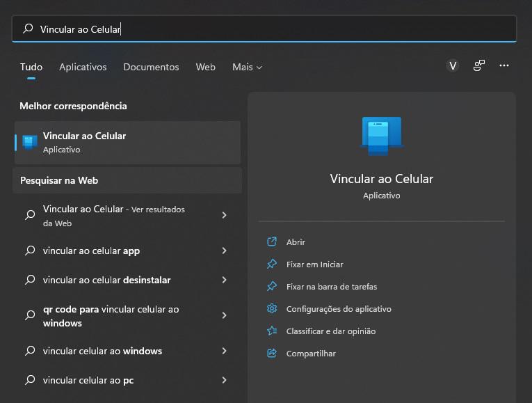The height and width of the screenshot is (403, 532).
Task: Choose Classificar e dar opinião
Action: coord(331,331)
